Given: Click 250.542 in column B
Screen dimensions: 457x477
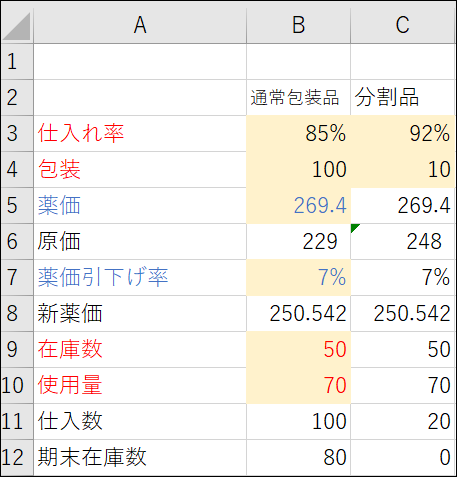Looking at the screenshot, I should 298,314.
